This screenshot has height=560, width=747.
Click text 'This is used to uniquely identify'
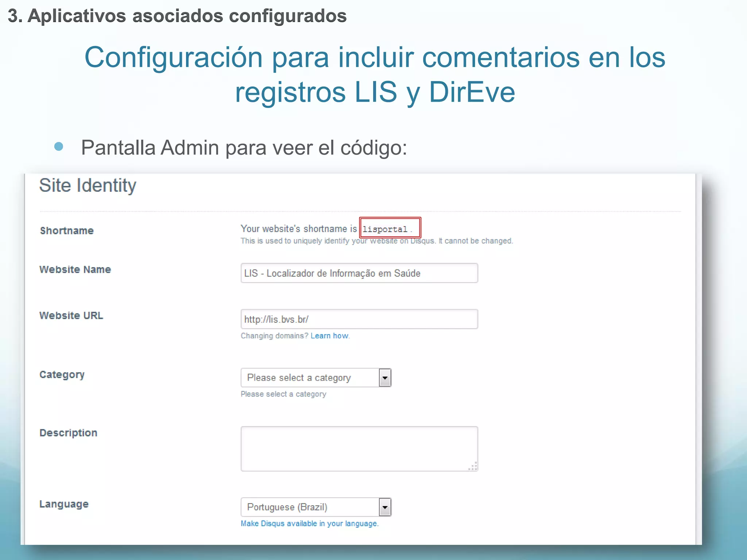click(295, 241)
